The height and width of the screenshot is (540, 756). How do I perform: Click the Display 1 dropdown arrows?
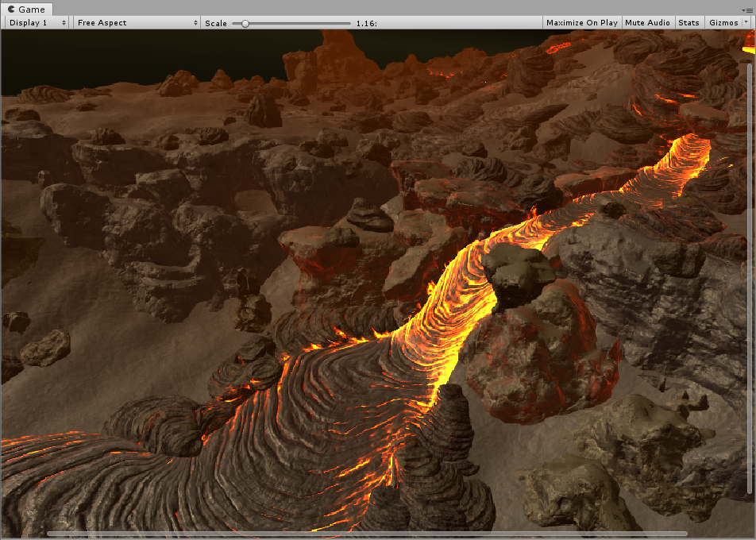coord(64,23)
